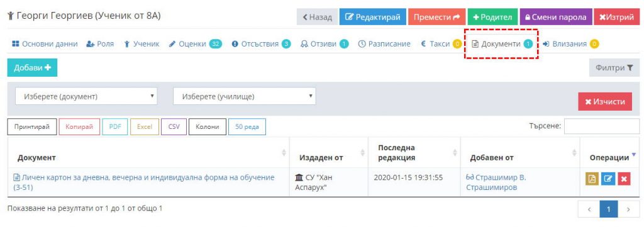The height and width of the screenshot is (227, 644).
Task: Sort by Издаден от column arrows
Action: click(x=362, y=153)
